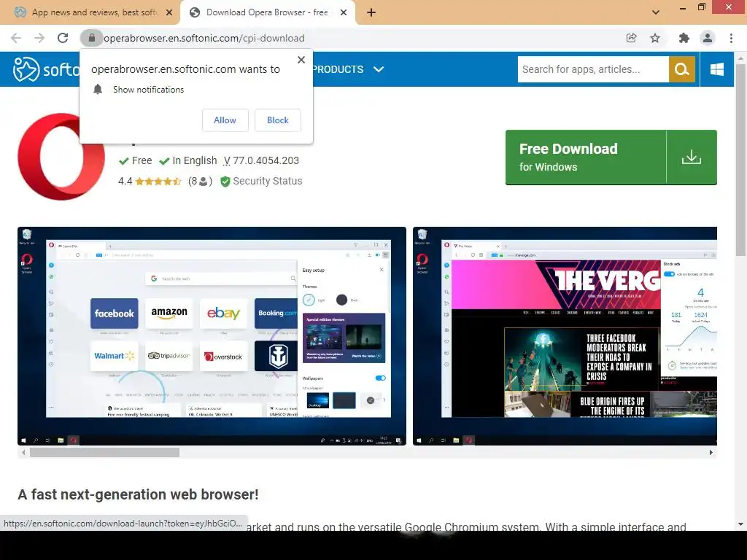The width and height of the screenshot is (747, 560).
Task: Click the Softonic logo
Action: click(x=45, y=69)
